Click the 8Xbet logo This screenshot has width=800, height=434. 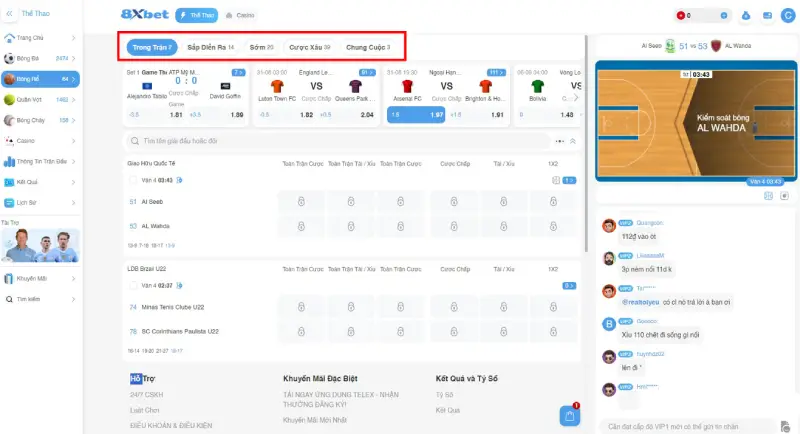coord(145,15)
